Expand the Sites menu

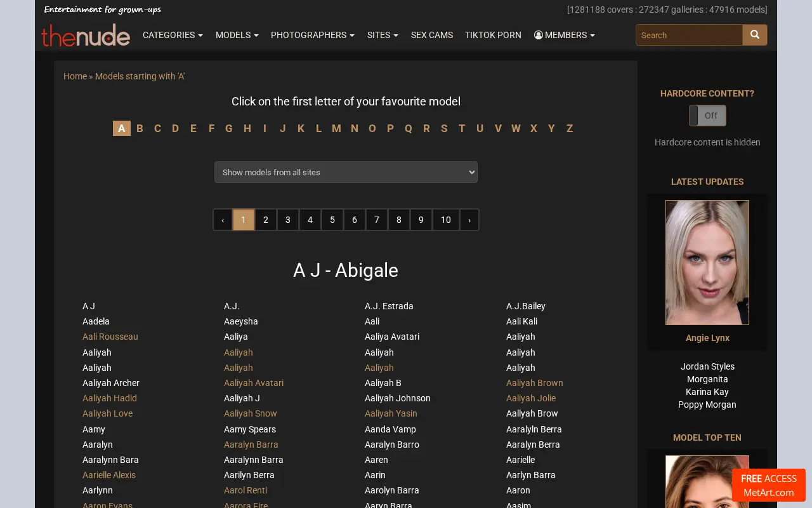click(x=383, y=35)
